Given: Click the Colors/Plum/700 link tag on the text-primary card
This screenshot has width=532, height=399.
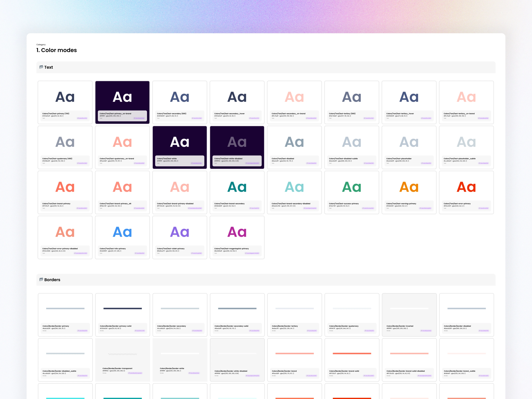Looking at the screenshot, I should (82, 118).
